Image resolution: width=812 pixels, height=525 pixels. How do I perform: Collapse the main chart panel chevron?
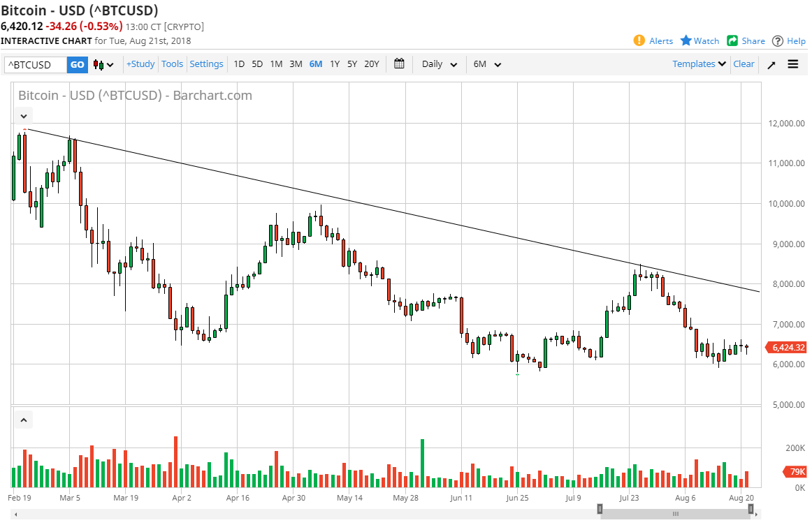click(23, 116)
